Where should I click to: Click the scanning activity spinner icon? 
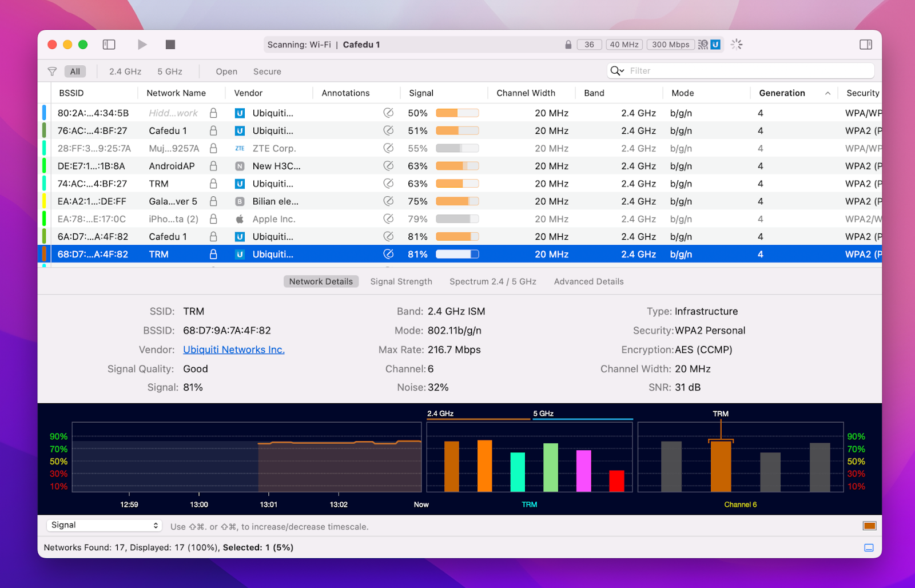pos(737,45)
